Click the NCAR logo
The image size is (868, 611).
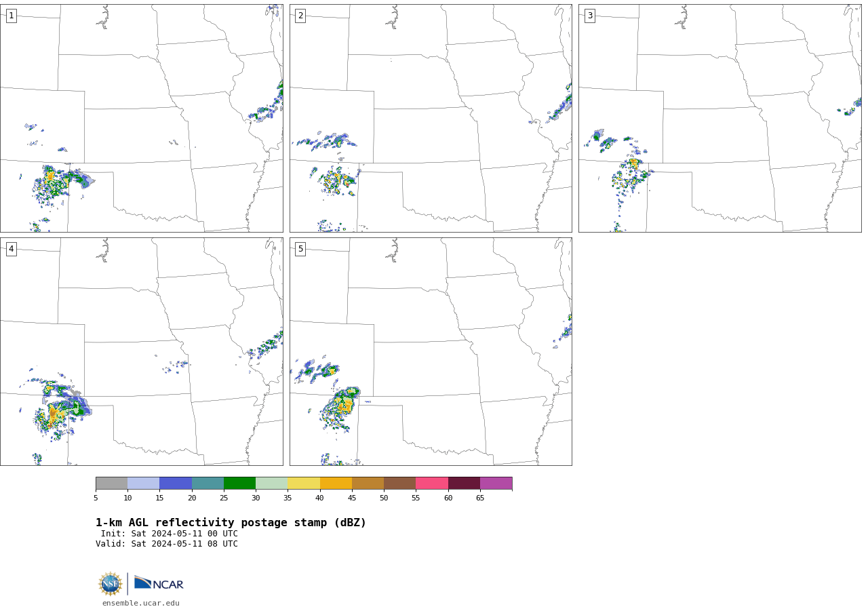tap(159, 583)
